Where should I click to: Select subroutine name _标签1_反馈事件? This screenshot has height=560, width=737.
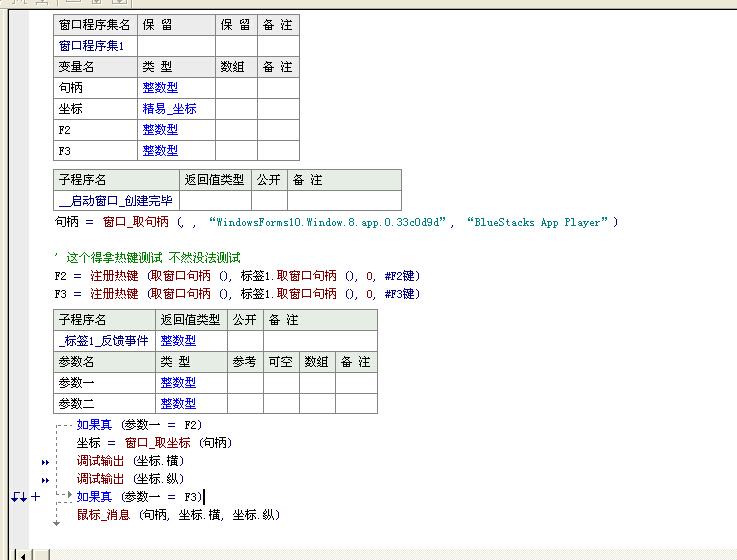104,340
